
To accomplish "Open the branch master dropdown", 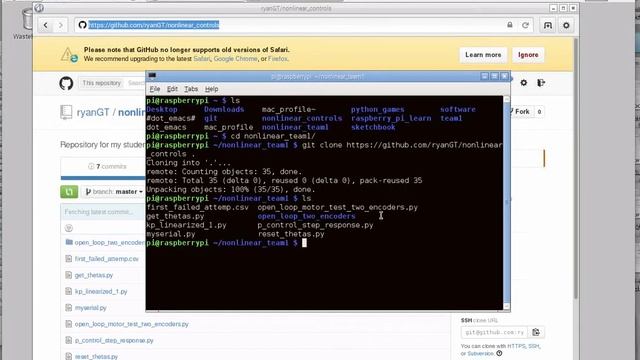I will (x=113, y=191).
